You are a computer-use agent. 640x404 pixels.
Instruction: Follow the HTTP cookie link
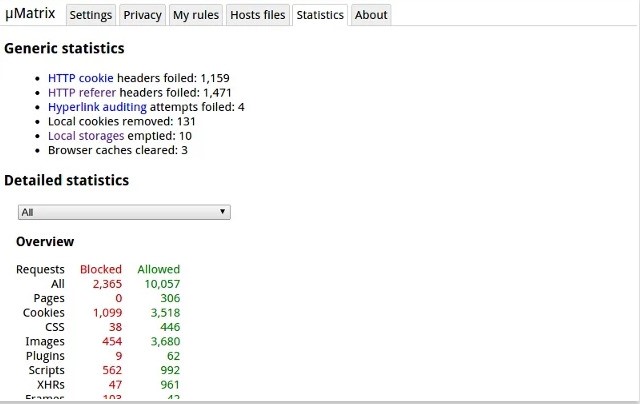click(81, 78)
